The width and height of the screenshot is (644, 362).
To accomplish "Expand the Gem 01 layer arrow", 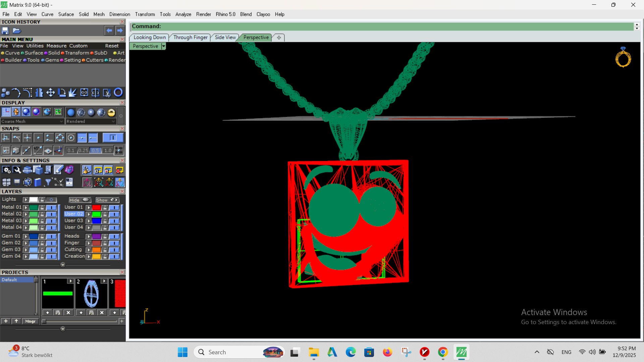I will pos(25,236).
